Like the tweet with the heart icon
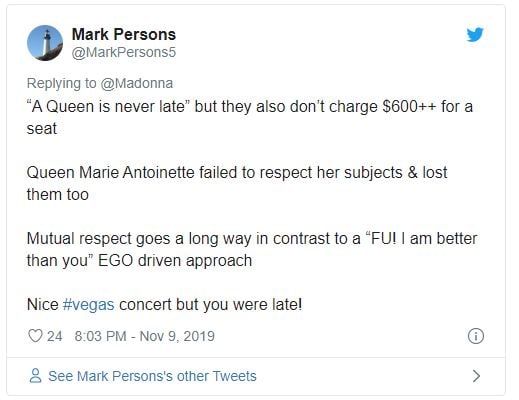The width and height of the screenshot is (519, 400). (35, 336)
